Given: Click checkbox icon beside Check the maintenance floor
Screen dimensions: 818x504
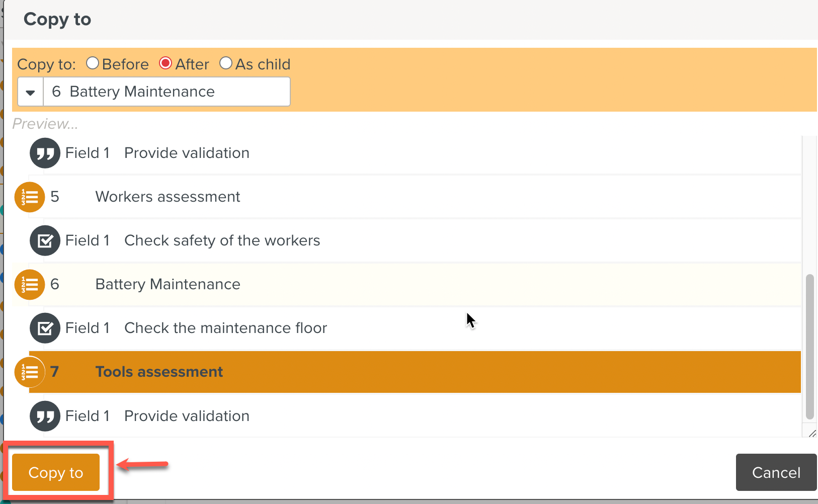Looking at the screenshot, I should [x=45, y=328].
